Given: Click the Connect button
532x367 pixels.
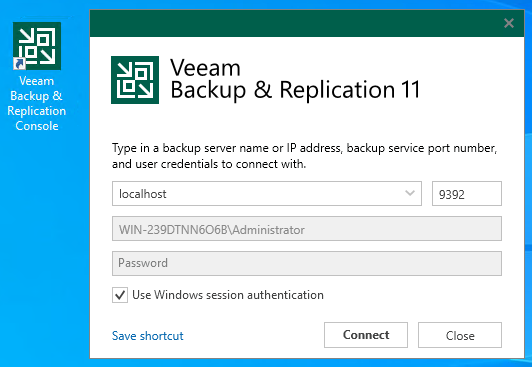Looking at the screenshot, I should (x=366, y=335).
